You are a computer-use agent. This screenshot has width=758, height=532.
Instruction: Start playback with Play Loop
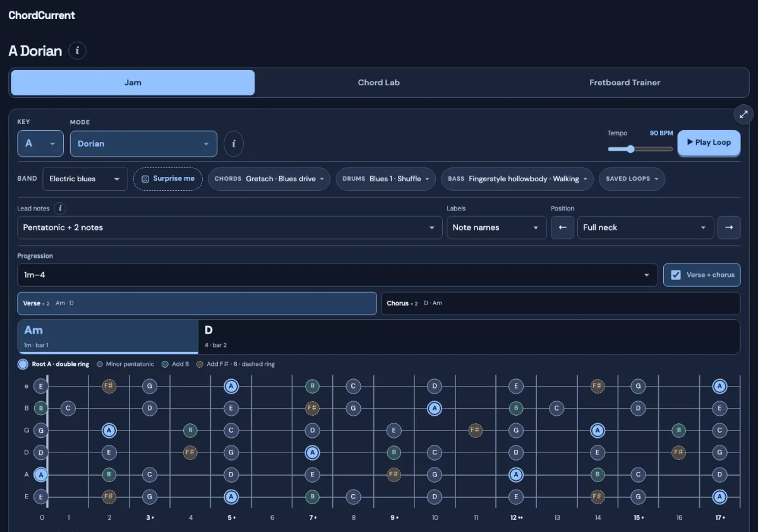coord(709,143)
